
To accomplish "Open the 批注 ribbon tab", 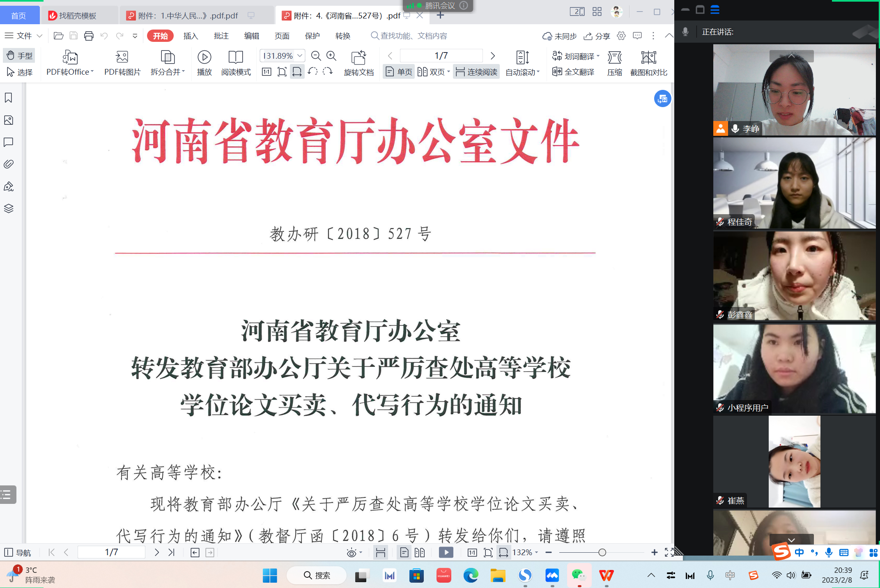I will point(221,36).
